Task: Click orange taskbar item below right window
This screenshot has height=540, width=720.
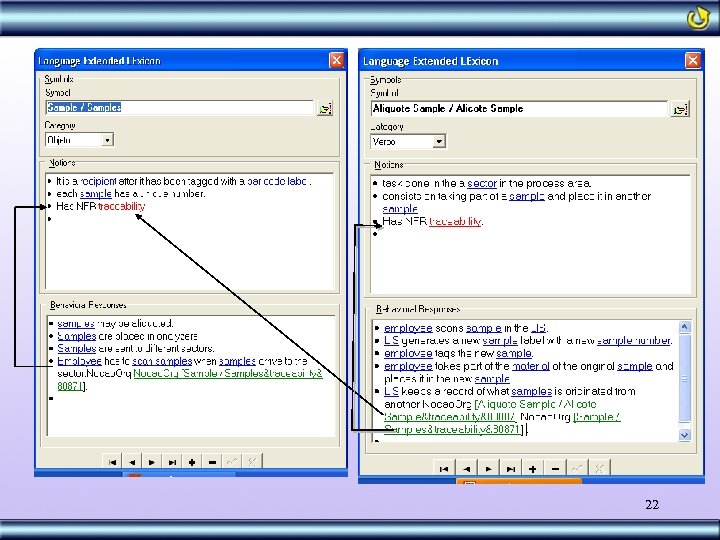Action: [519, 482]
